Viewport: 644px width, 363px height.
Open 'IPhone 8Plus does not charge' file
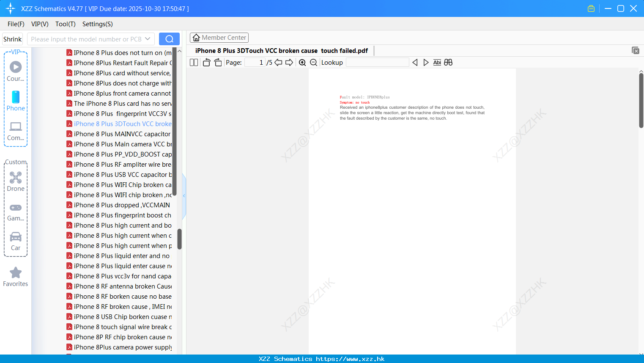119,83
